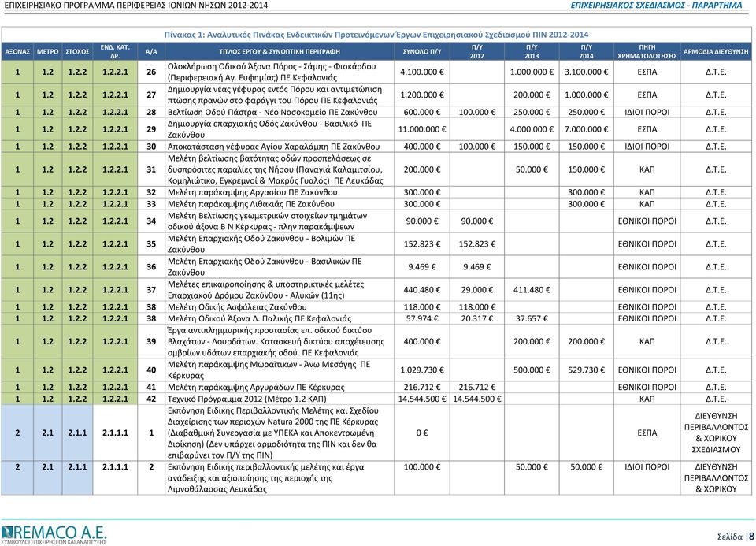
Task: Select project 28 title 'Βελτίωση Οδού Πάστρα'
Action: [x=272, y=113]
